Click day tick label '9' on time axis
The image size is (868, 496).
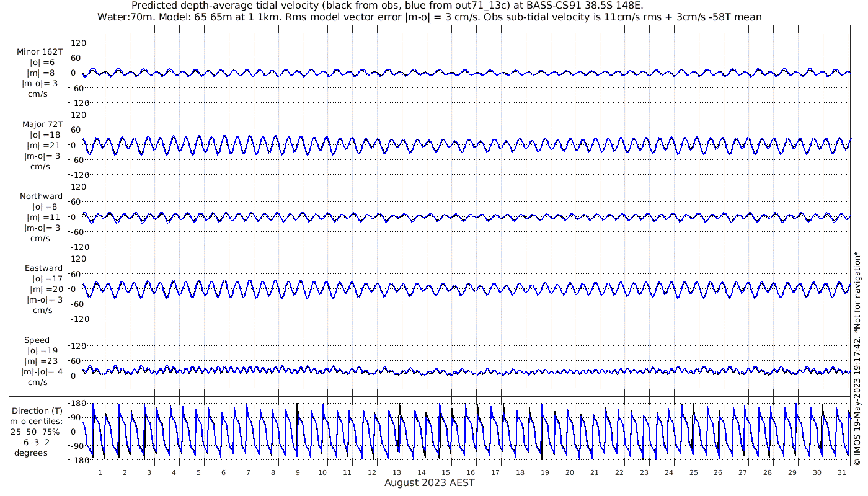pos(298,472)
